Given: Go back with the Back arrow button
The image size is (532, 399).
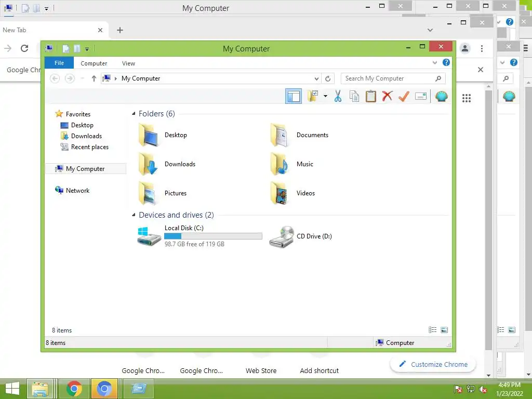Looking at the screenshot, I should click(x=55, y=79).
